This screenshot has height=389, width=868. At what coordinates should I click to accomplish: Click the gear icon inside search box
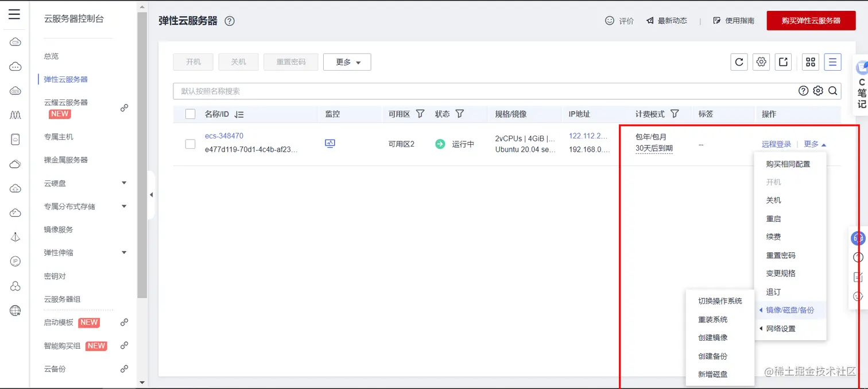(818, 91)
